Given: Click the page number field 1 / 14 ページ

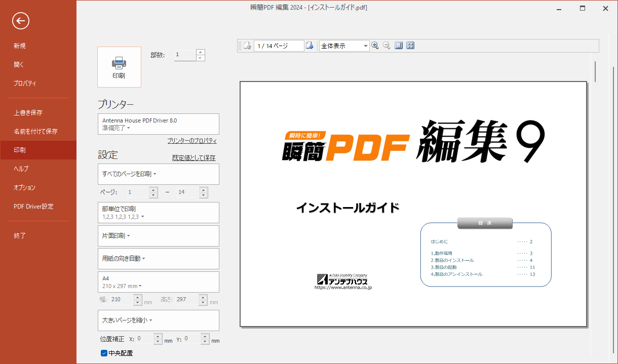Looking at the screenshot, I should coord(279,46).
